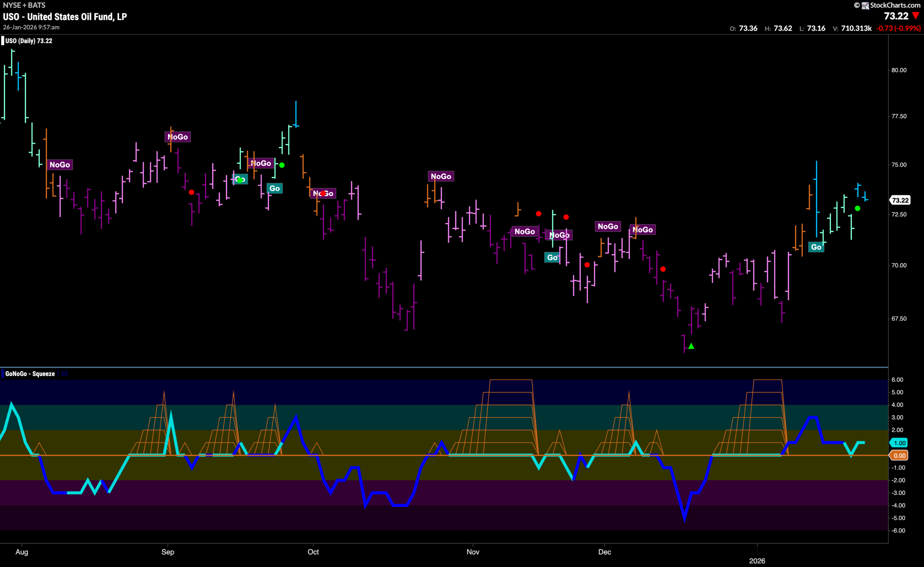Click the title USO - United States Oil Fund, LP
The height and width of the screenshot is (567, 924).
[65, 17]
